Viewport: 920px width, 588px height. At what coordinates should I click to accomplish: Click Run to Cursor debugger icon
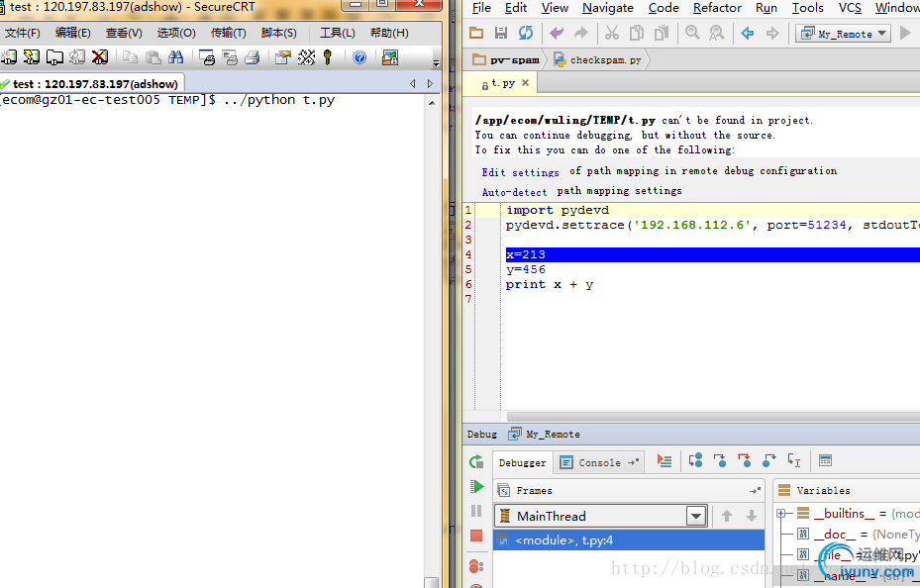pos(794,461)
